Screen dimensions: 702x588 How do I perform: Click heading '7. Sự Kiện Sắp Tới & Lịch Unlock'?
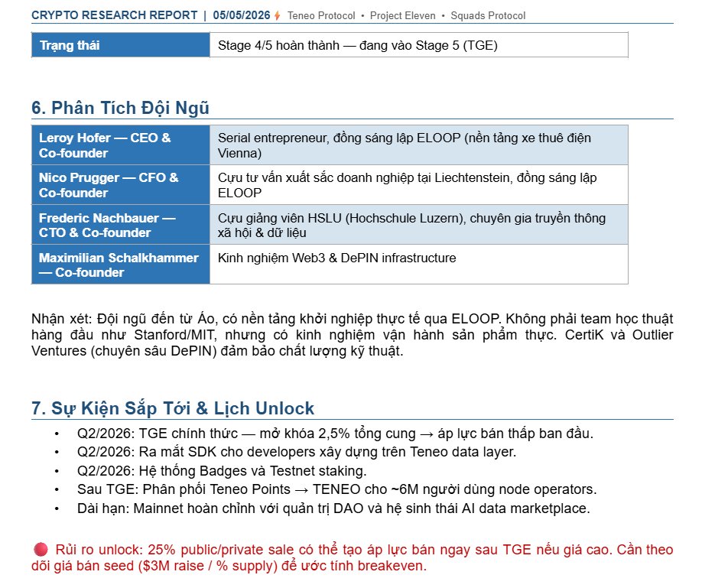click(173, 408)
